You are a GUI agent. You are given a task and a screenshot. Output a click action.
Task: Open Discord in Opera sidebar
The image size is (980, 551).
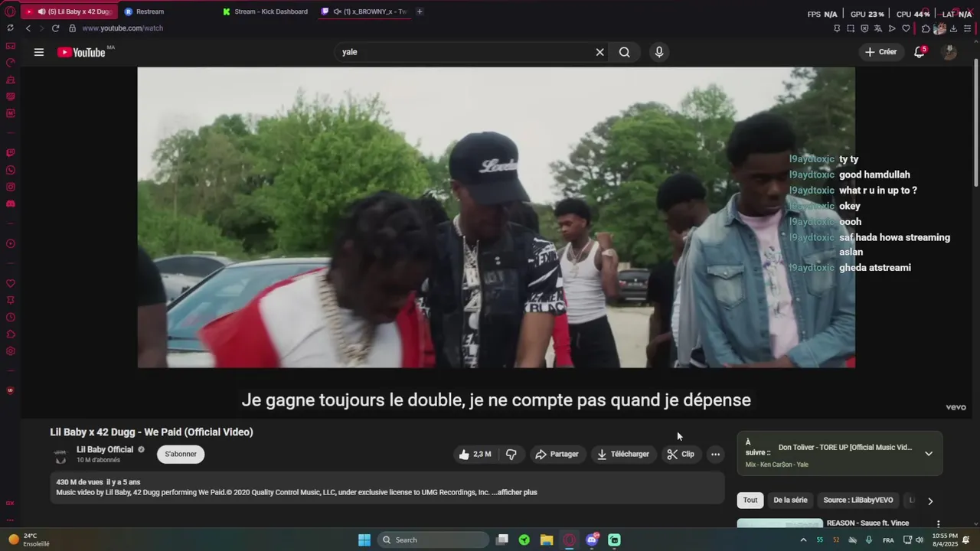(x=10, y=204)
